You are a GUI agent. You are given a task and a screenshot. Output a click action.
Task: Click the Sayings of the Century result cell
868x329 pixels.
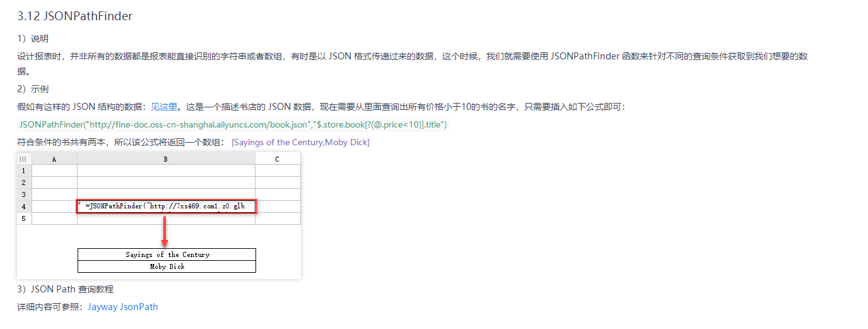click(167, 254)
